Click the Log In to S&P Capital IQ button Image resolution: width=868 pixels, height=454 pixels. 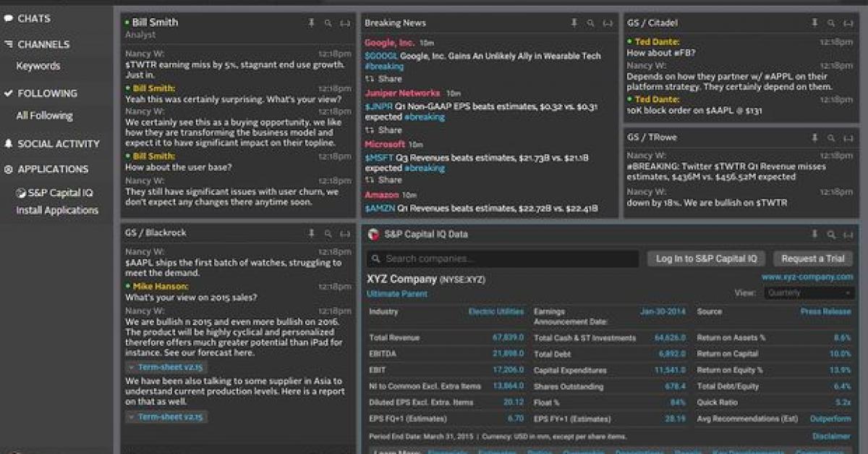(706, 258)
